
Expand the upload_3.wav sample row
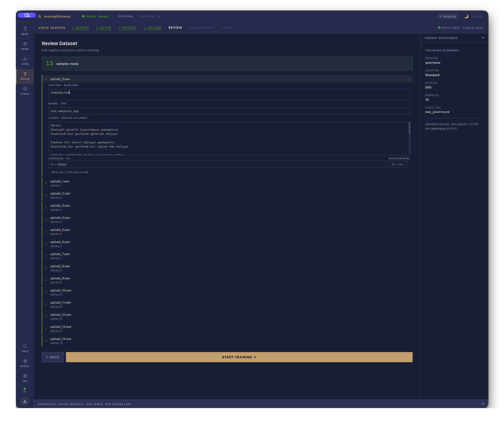pyautogui.click(x=227, y=207)
